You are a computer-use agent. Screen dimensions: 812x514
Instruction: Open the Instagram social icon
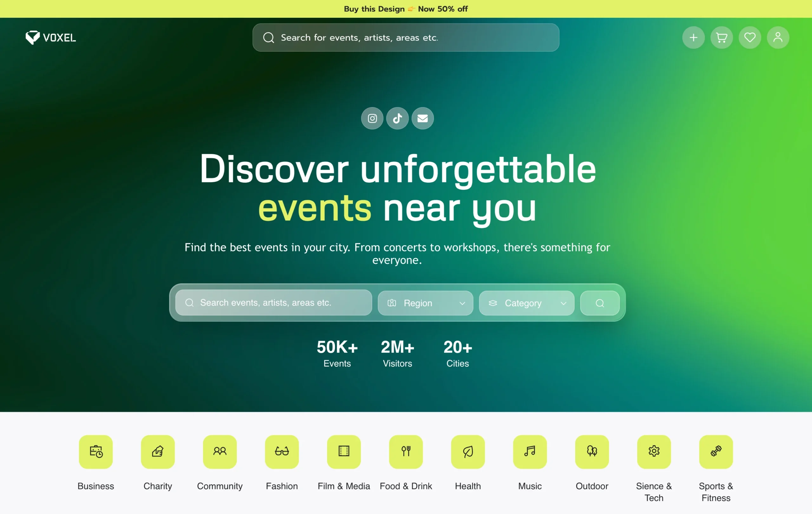tap(372, 118)
